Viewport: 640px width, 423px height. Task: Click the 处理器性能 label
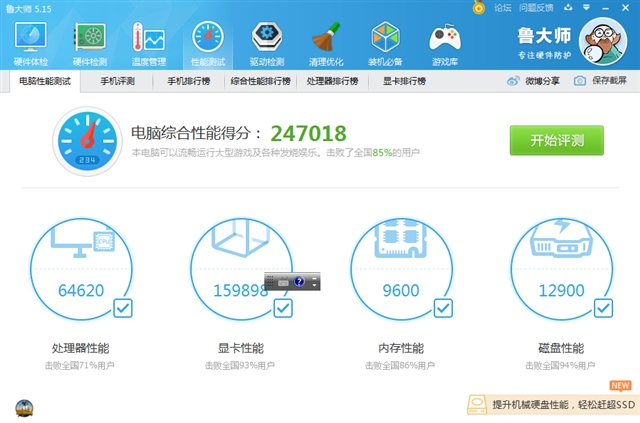coord(80,348)
